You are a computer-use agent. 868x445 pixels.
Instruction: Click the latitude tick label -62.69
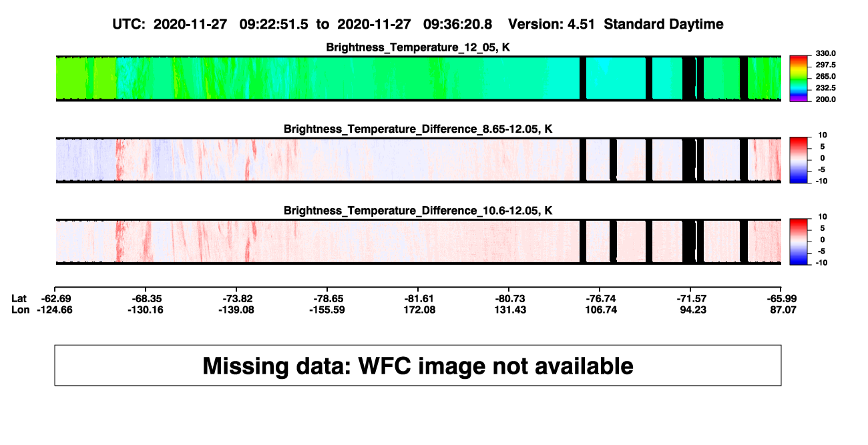pos(55,298)
